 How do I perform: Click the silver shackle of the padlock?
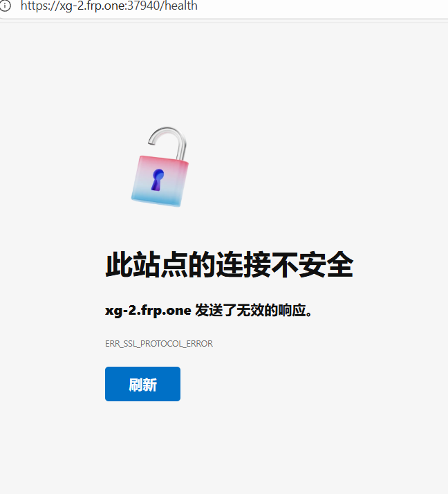coord(168,143)
